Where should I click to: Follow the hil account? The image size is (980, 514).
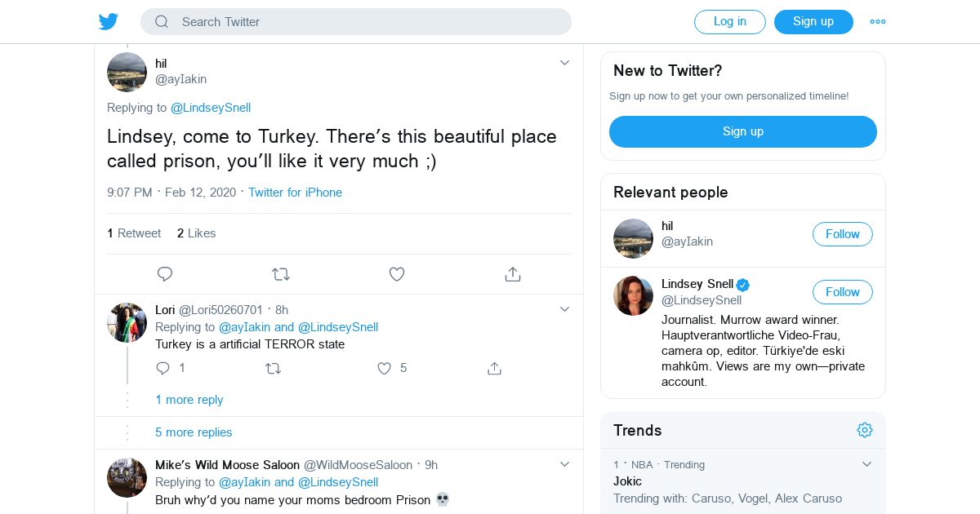point(842,234)
